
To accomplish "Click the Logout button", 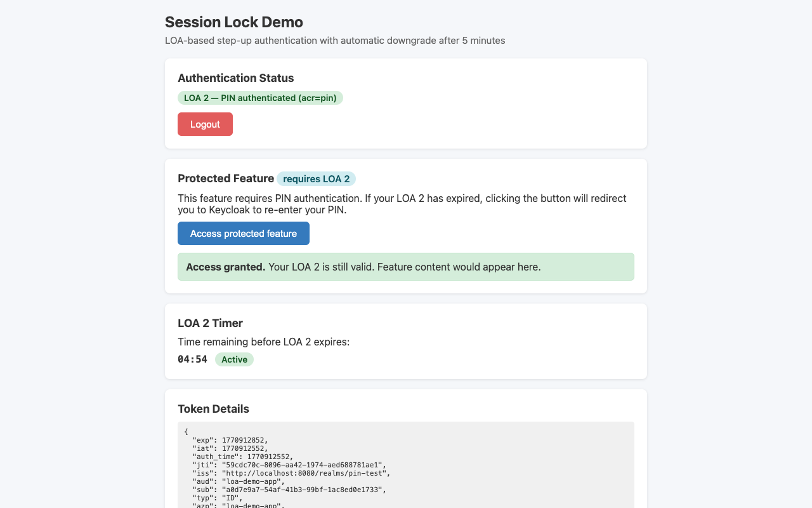I will [205, 124].
